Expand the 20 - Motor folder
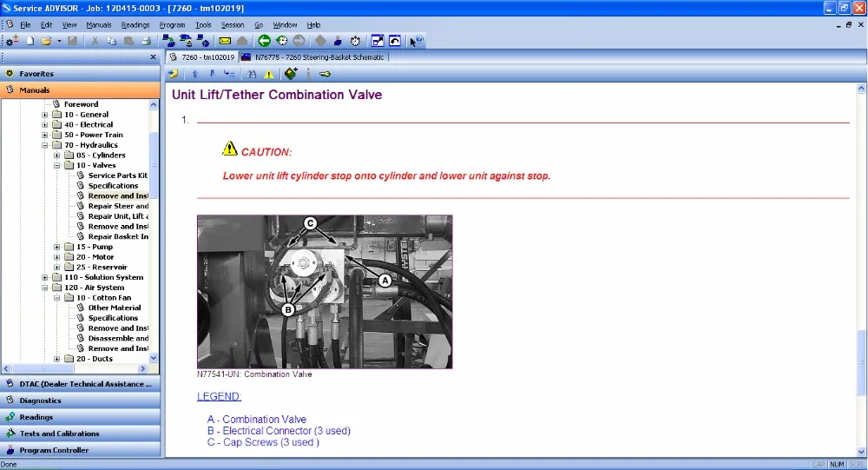Screen dimensions: 868x470 (57, 257)
